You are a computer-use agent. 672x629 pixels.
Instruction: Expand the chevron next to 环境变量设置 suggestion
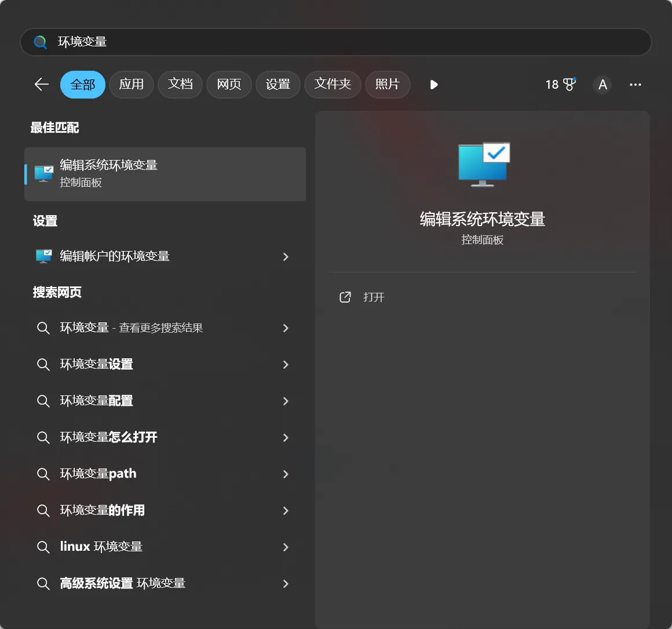pyautogui.click(x=286, y=365)
